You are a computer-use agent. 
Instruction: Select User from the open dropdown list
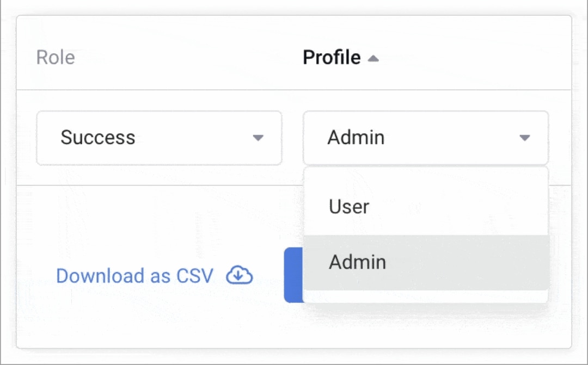point(349,207)
